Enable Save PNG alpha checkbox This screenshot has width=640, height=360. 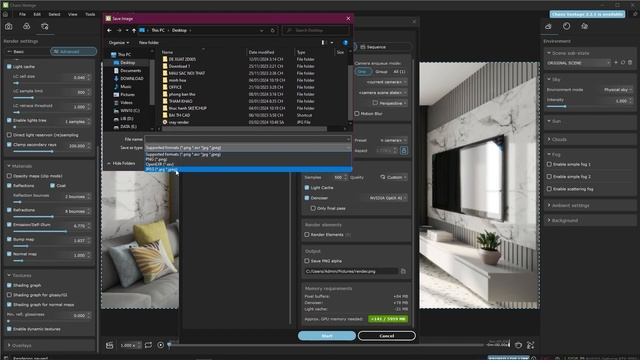pos(307,261)
